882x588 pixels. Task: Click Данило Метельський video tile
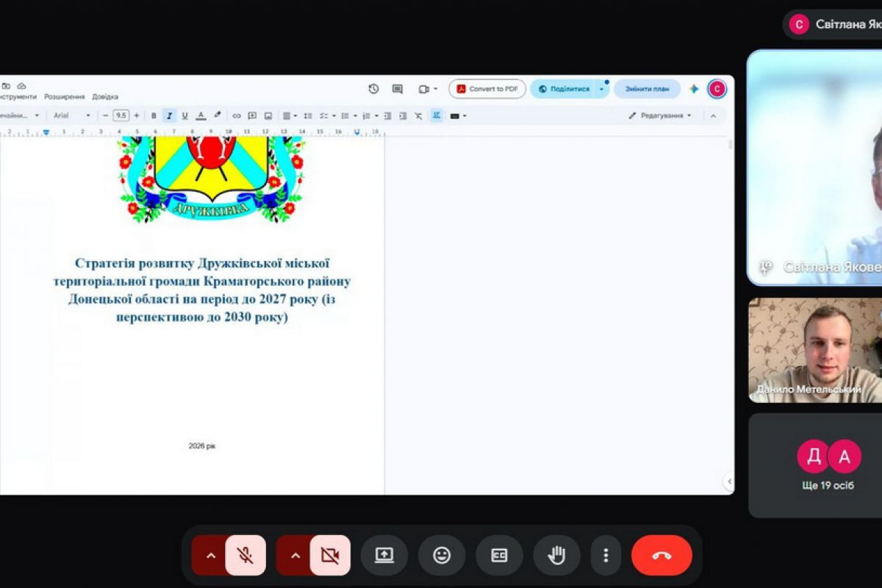click(815, 350)
